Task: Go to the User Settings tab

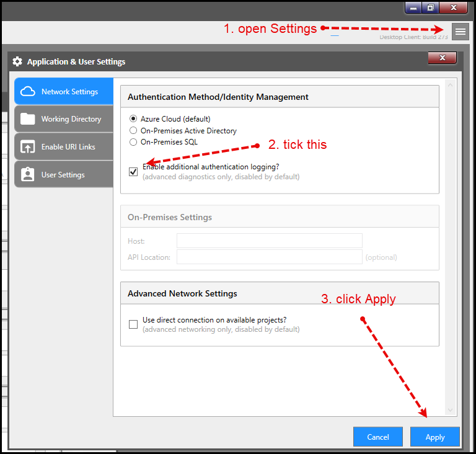Action: 64,174
